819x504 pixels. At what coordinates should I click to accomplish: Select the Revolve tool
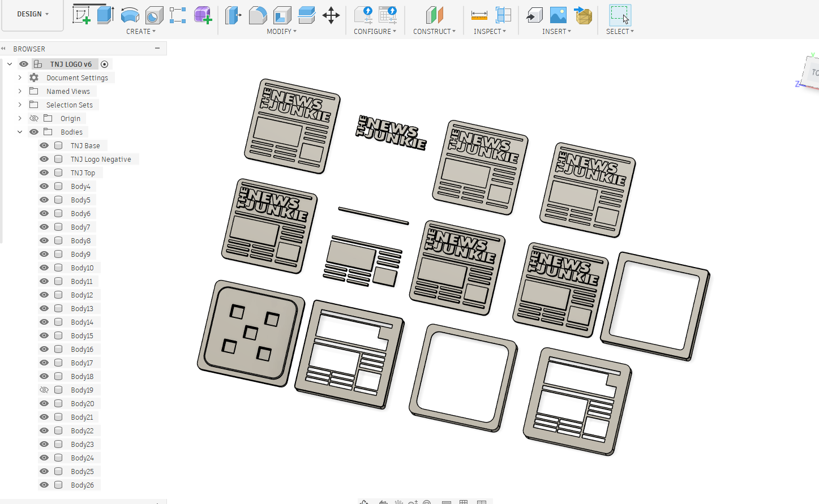(x=130, y=15)
